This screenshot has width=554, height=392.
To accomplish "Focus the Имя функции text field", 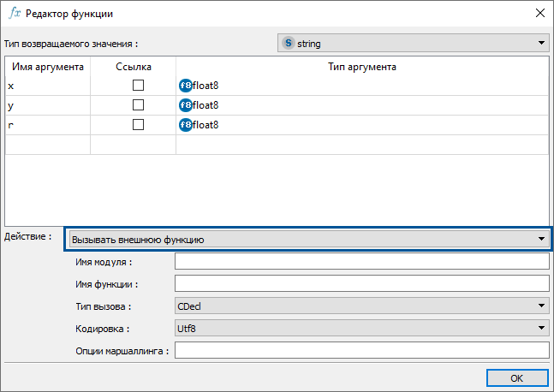I will point(360,284).
